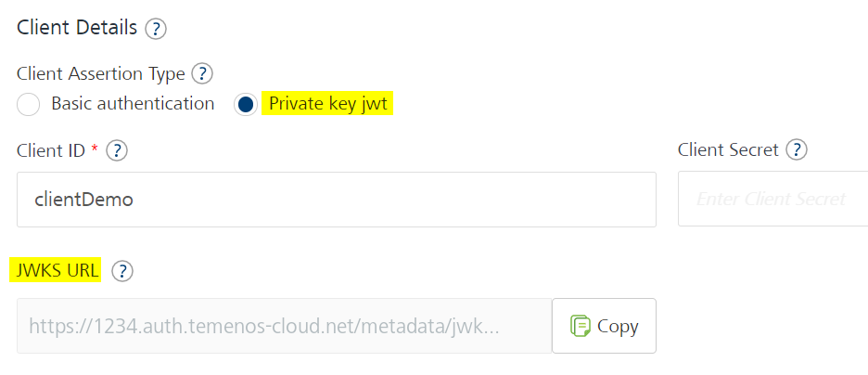Click the highlighted 'JWKS URL' label

click(x=56, y=270)
